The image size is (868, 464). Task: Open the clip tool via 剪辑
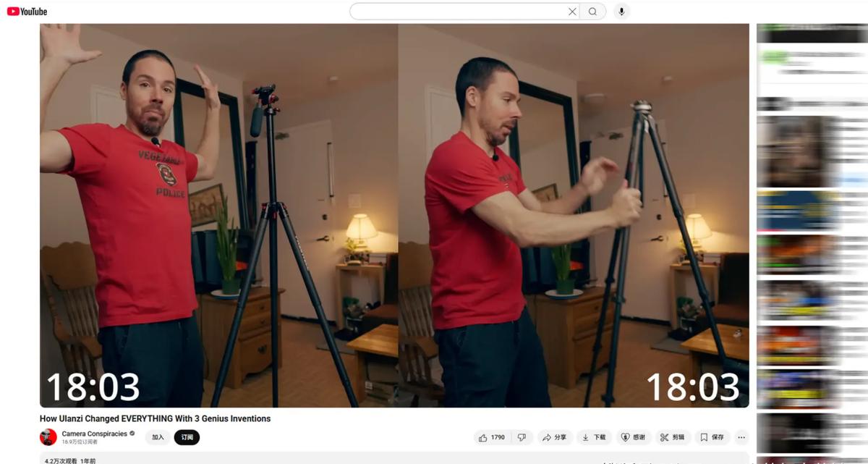pyautogui.click(x=673, y=437)
